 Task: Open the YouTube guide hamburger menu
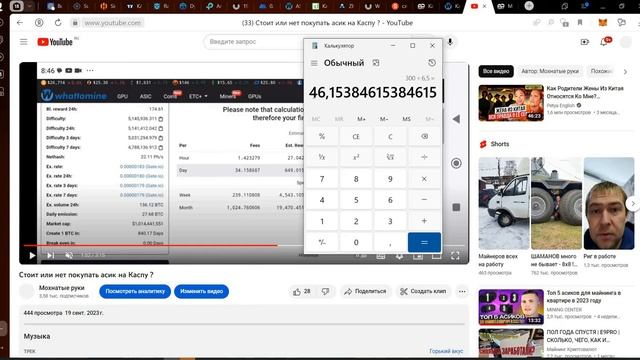coord(24,42)
